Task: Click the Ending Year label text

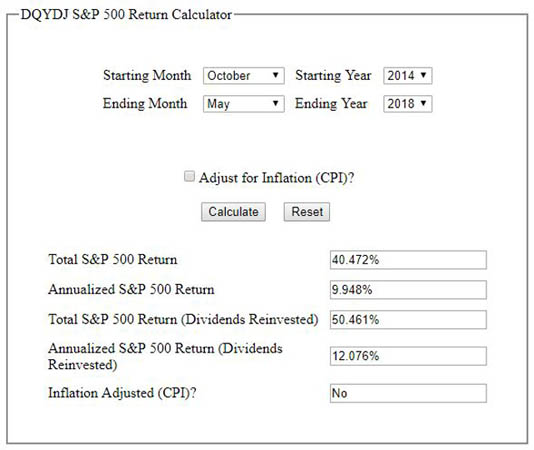Action: click(x=331, y=104)
